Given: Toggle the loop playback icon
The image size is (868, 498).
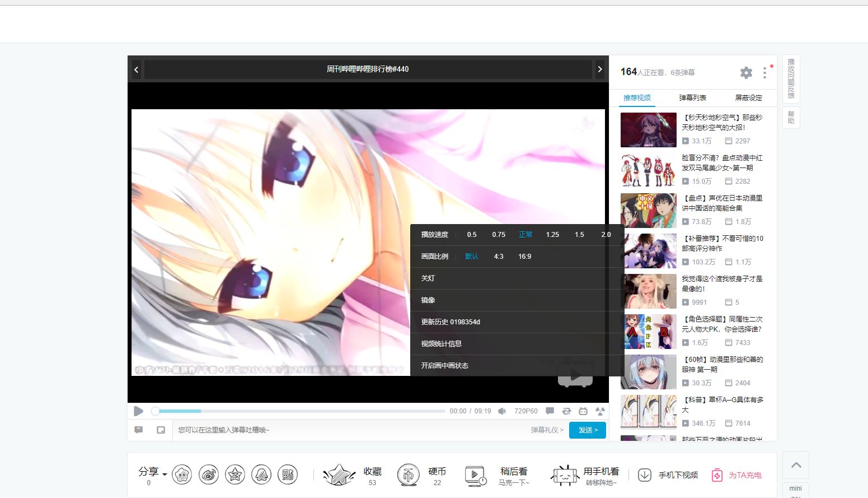Looking at the screenshot, I should (x=566, y=411).
